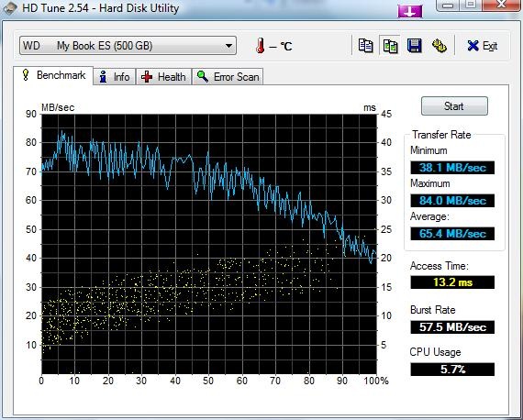
Task: Switch to the Error Scan tab
Action: pyautogui.click(x=228, y=77)
